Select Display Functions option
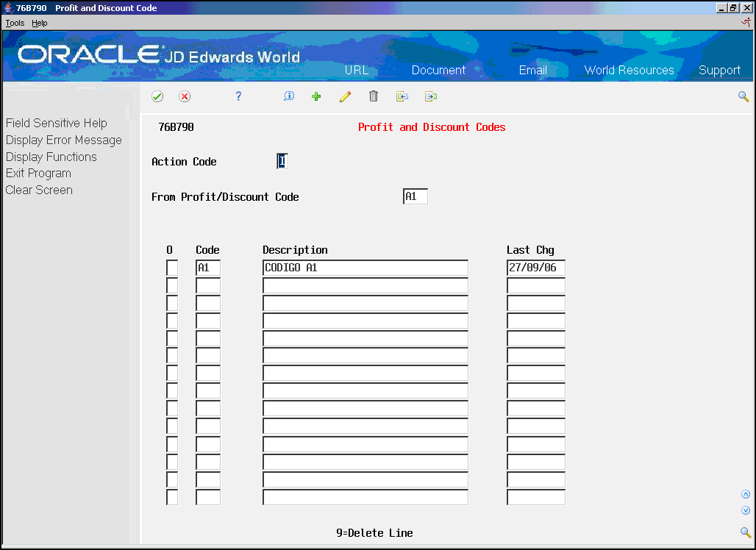Screen dimensions: 756x550 pyautogui.click(x=51, y=157)
